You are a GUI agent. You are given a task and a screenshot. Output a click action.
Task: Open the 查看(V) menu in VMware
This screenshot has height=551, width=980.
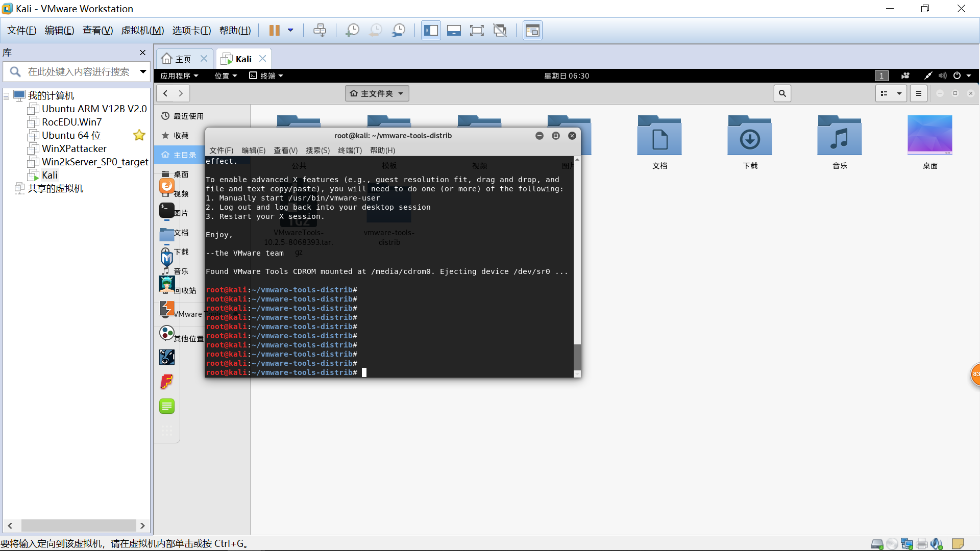click(x=97, y=31)
